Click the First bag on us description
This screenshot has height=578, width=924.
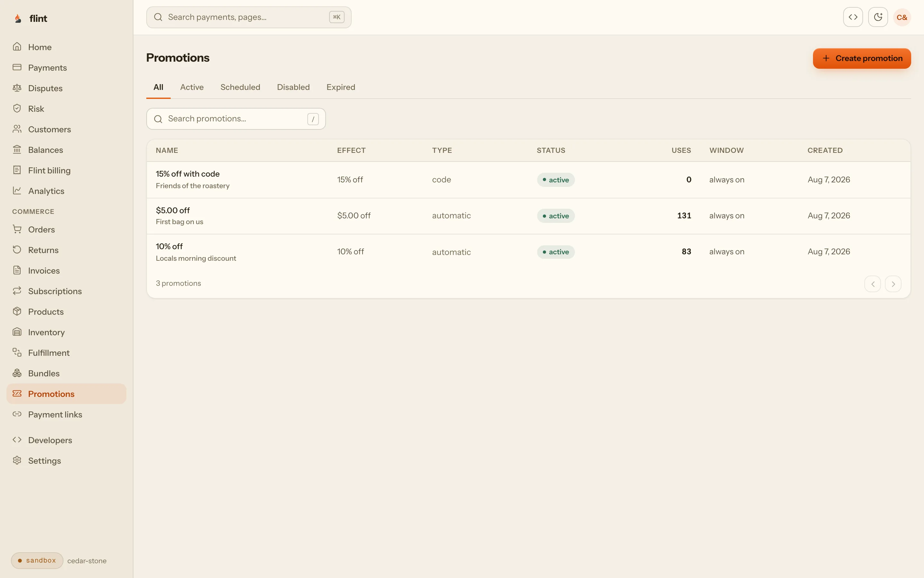pyautogui.click(x=179, y=222)
